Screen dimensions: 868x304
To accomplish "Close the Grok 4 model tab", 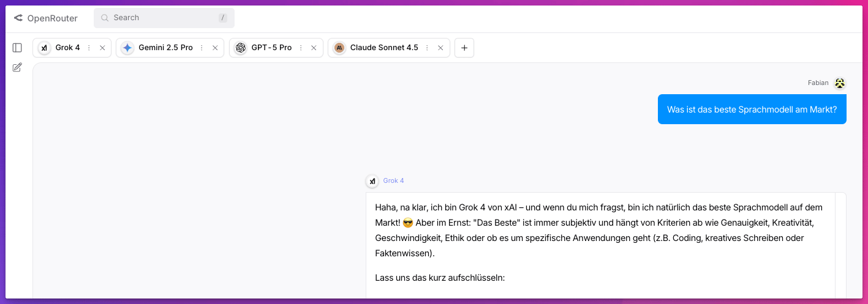I will [x=102, y=48].
